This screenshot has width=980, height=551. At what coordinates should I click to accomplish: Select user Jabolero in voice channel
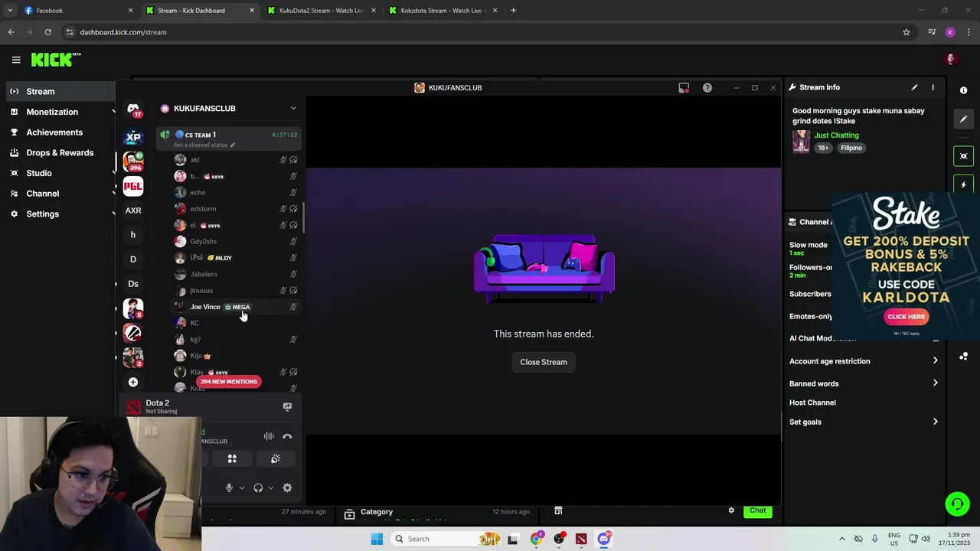[236, 274]
